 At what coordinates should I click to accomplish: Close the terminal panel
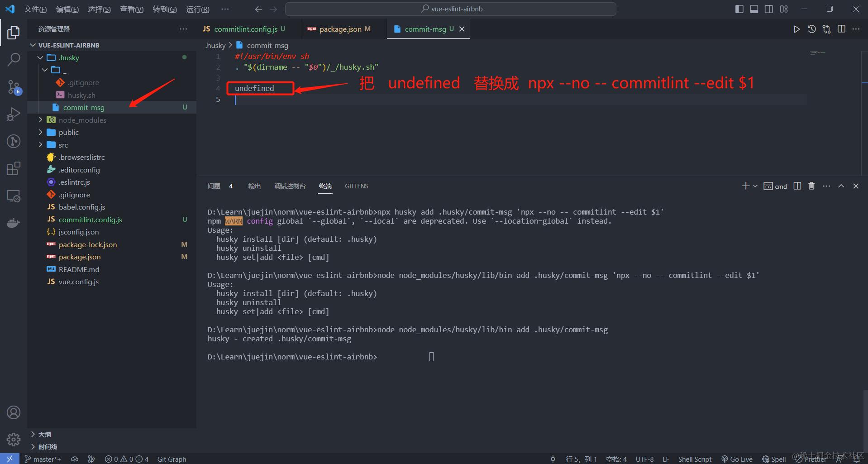tap(856, 186)
